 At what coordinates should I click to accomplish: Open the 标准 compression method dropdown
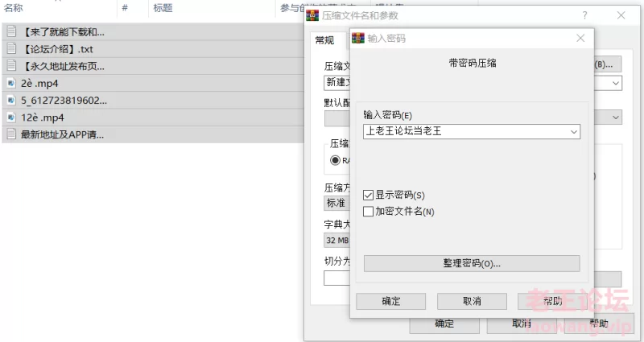[x=336, y=203]
